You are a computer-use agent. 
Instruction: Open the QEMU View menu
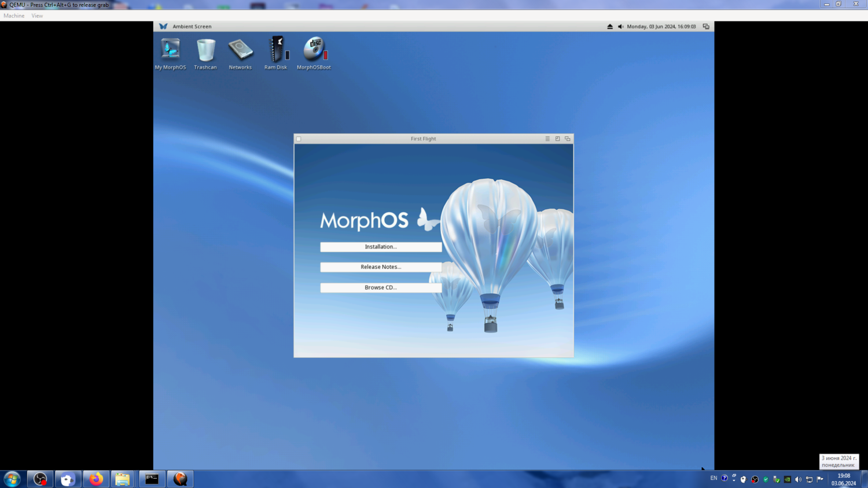coord(37,16)
